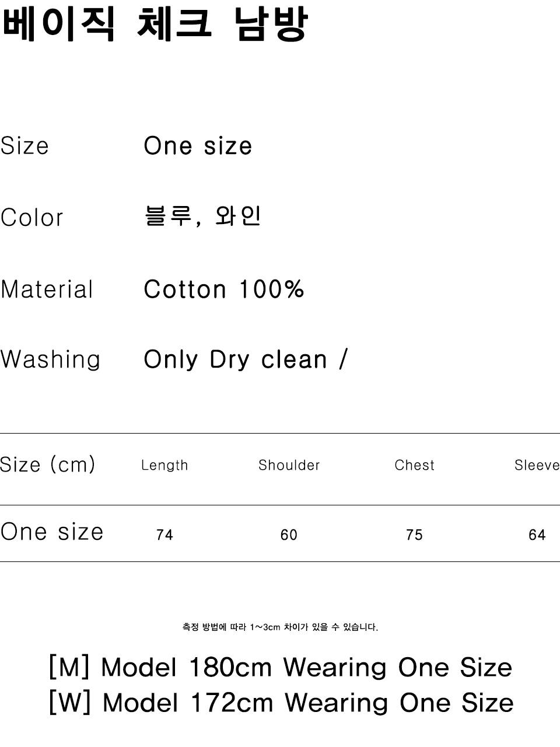Screen dimensions: 560x747
Task: Click the Material label
Action: (x=47, y=289)
